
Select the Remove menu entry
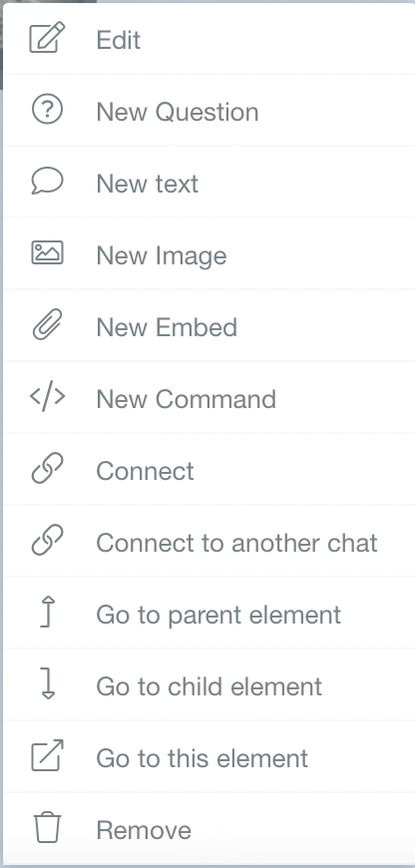(x=209, y=829)
